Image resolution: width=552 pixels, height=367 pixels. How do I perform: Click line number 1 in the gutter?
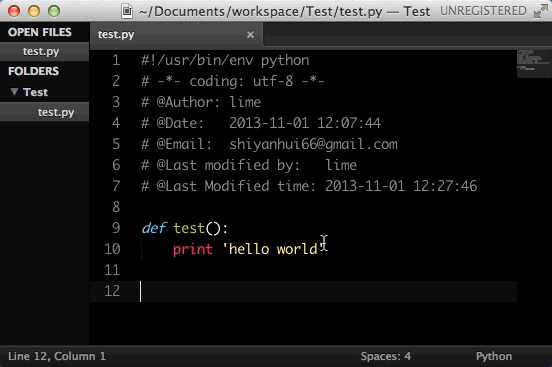pos(116,60)
